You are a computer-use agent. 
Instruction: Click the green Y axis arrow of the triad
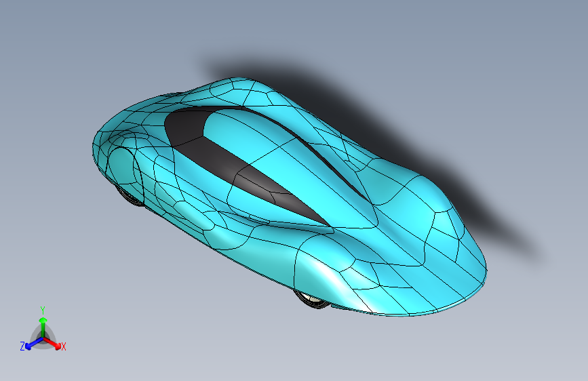(43, 326)
